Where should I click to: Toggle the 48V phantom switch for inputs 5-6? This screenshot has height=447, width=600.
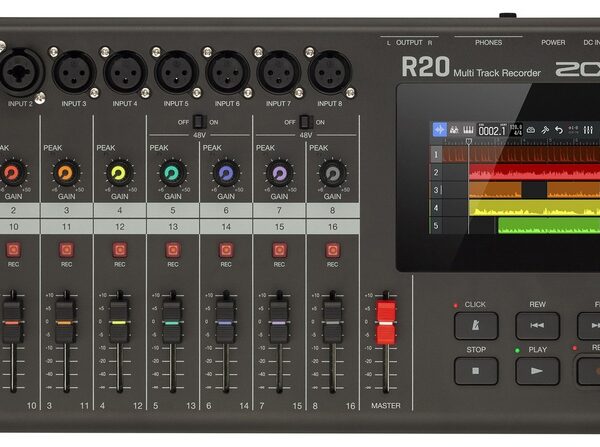click(199, 121)
